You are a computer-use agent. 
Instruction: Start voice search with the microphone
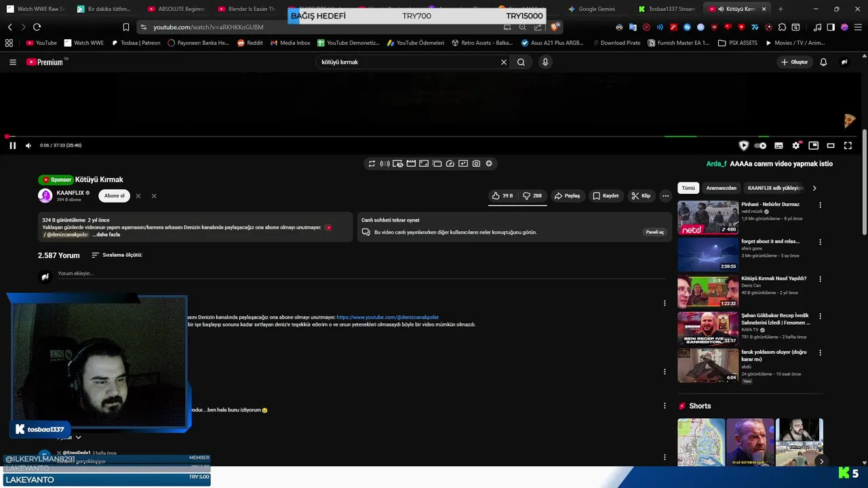[x=545, y=62]
